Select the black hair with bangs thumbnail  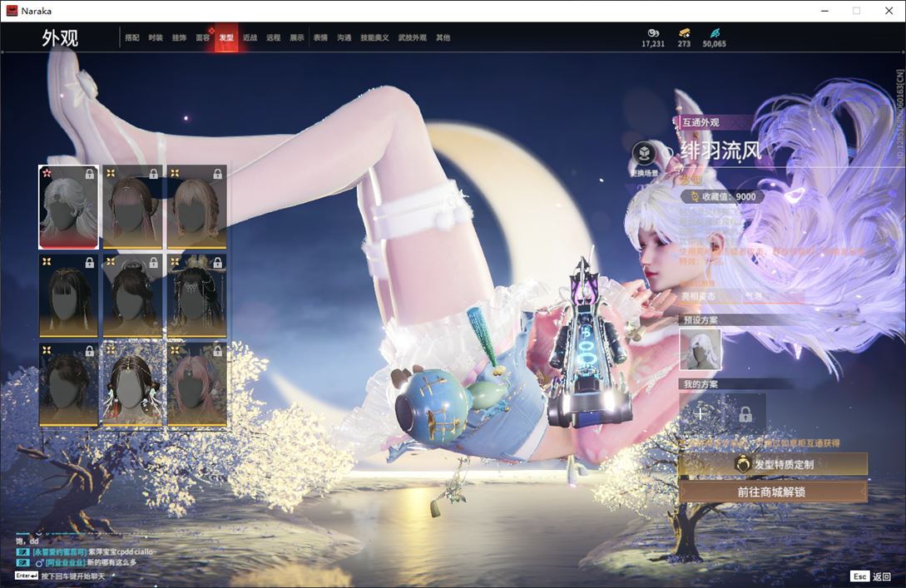[69, 296]
